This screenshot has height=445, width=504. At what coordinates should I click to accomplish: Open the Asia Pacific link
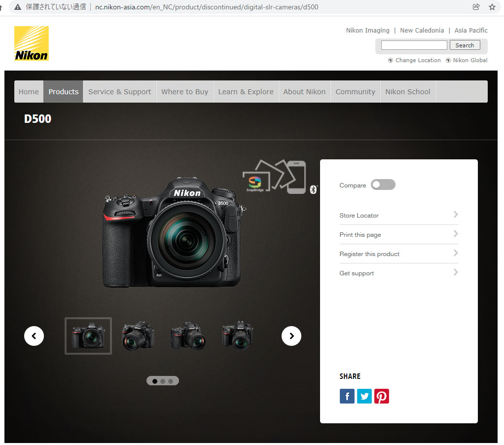(471, 30)
